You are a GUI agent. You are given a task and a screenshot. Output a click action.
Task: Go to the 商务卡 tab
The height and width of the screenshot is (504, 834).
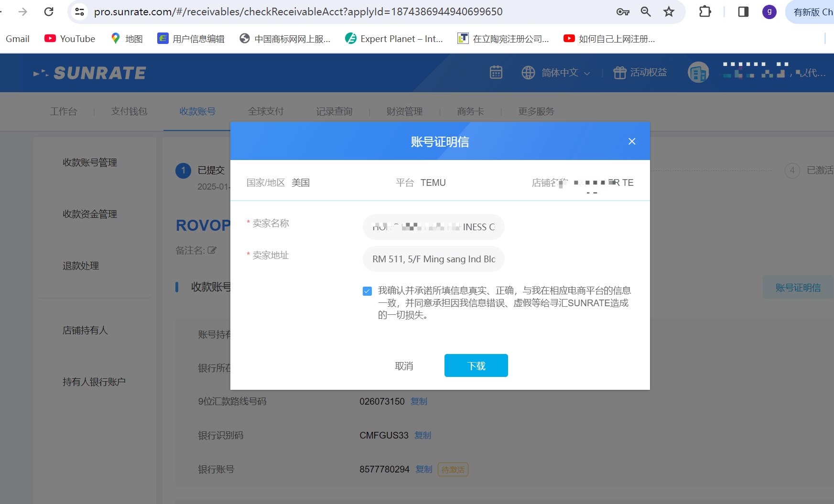470,111
